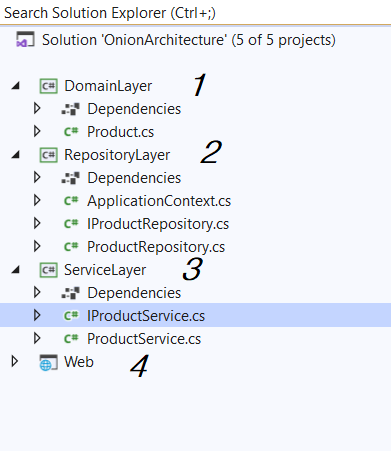Click the RepositoryLayer C# project icon
This screenshot has height=451, width=391.
coord(49,155)
